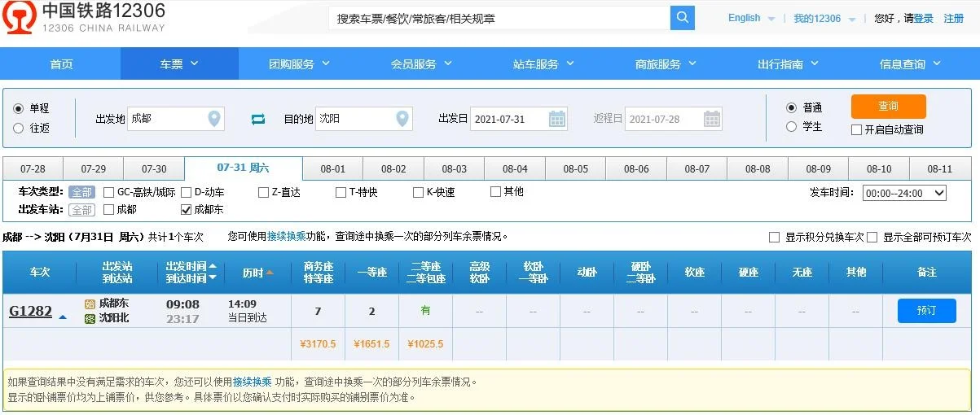The width and height of the screenshot is (980, 415).
Task: Select 学生 student ticket radio
Action: pyautogui.click(x=791, y=126)
